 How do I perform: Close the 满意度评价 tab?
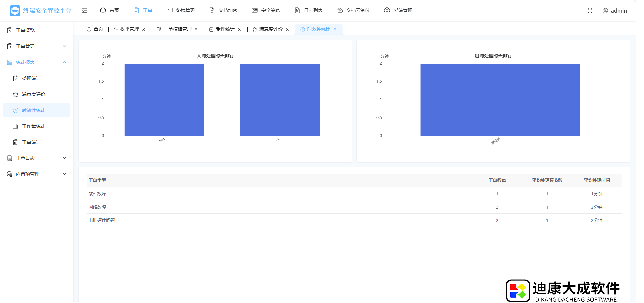(x=287, y=29)
